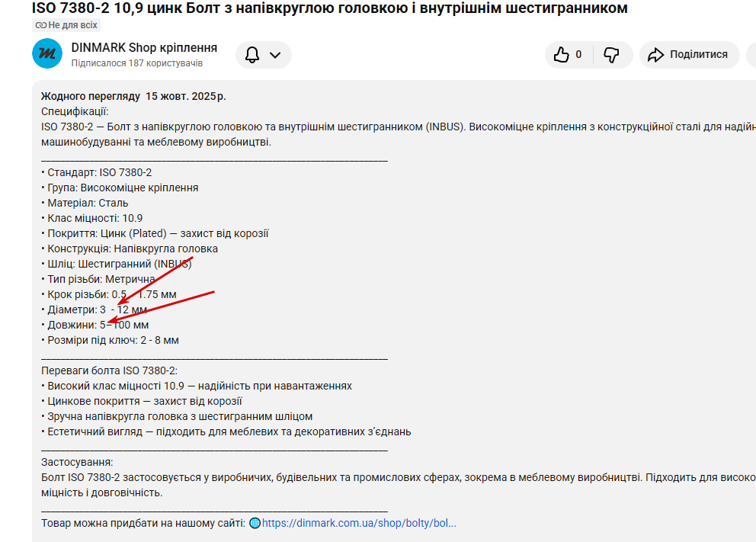Click the line Зручна напівкругла головка

(177, 417)
